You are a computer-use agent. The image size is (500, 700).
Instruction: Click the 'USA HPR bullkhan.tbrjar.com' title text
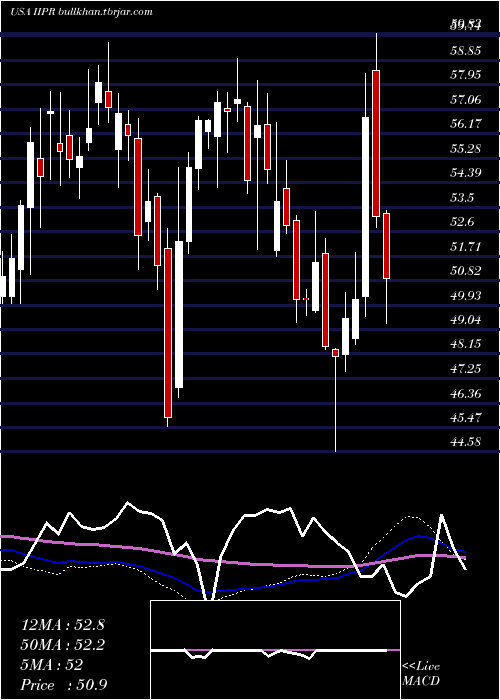[x=81, y=12]
